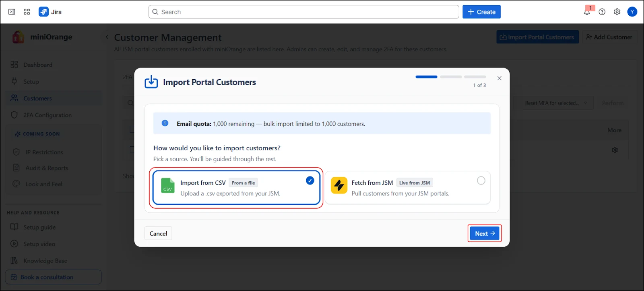
Task: Click the Next button
Action: pyautogui.click(x=485, y=234)
